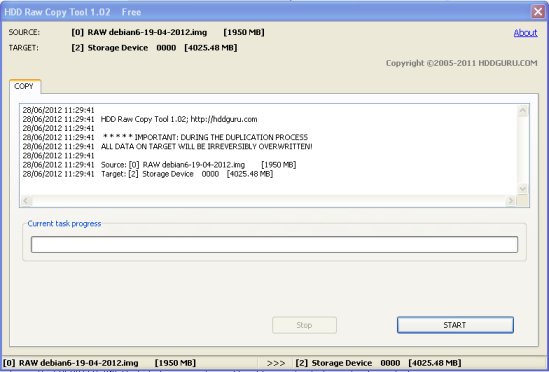The width and height of the screenshot is (549, 372).
Task: Select the COPY tab
Action: click(24, 86)
